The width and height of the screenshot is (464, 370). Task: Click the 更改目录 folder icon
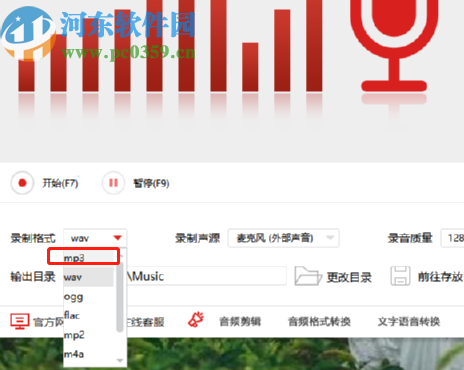point(308,276)
